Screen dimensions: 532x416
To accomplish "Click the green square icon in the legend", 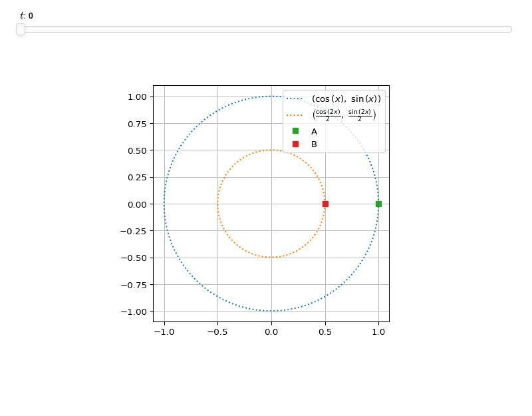I will click(x=295, y=131).
